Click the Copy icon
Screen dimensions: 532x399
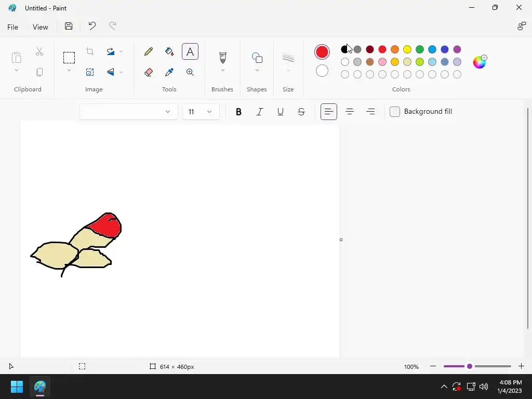[39, 72]
